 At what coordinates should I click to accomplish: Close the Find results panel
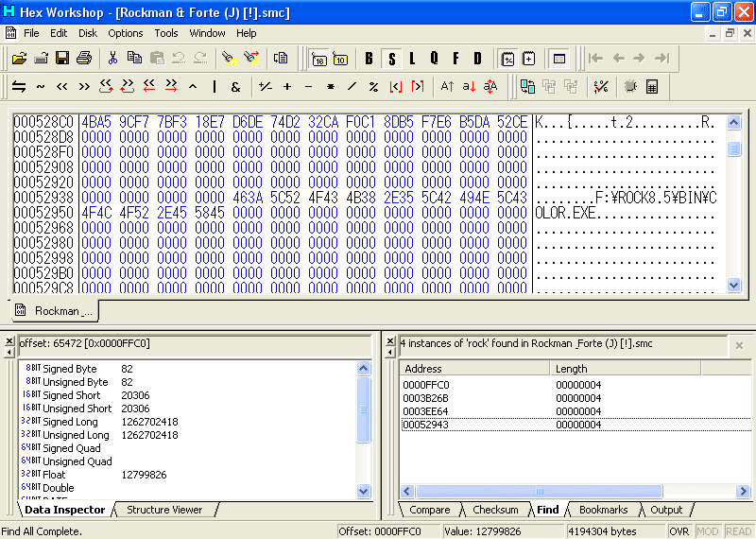tap(390, 341)
